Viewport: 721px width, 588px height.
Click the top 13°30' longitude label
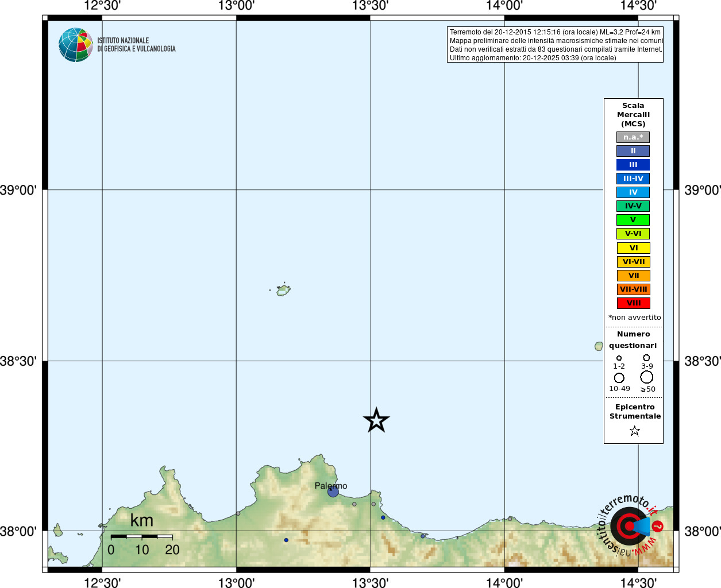371,6
